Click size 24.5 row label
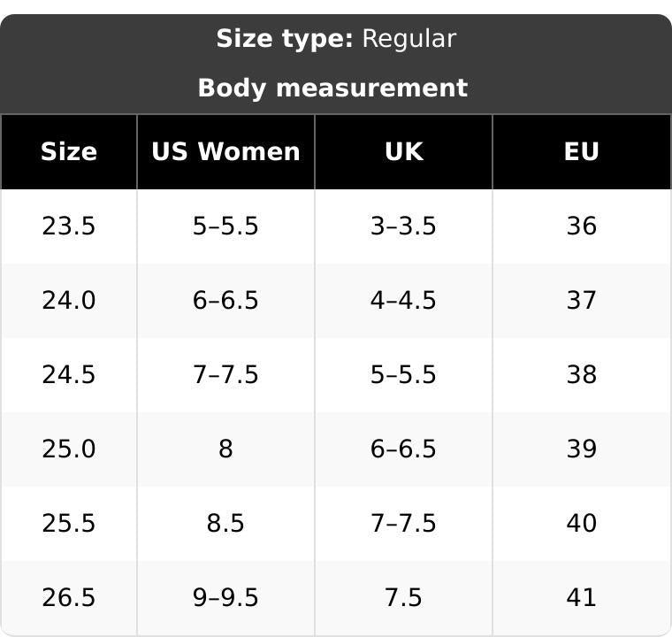The height and width of the screenshot is (637, 672). (69, 374)
